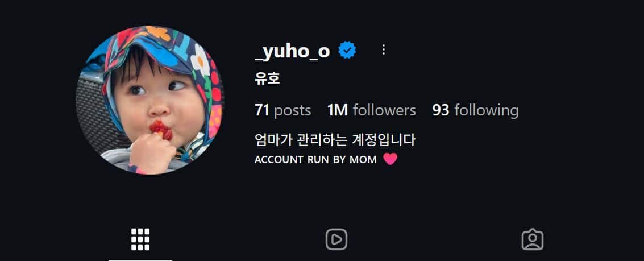The image size is (644, 261).
Task: Click the username _yuho_o
Action: [292, 51]
